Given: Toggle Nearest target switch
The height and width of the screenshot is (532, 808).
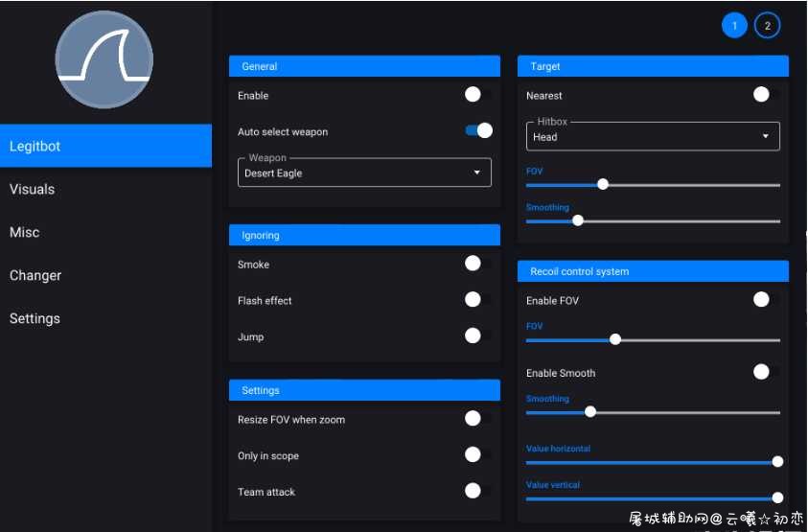Looking at the screenshot, I should tap(766, 94).
